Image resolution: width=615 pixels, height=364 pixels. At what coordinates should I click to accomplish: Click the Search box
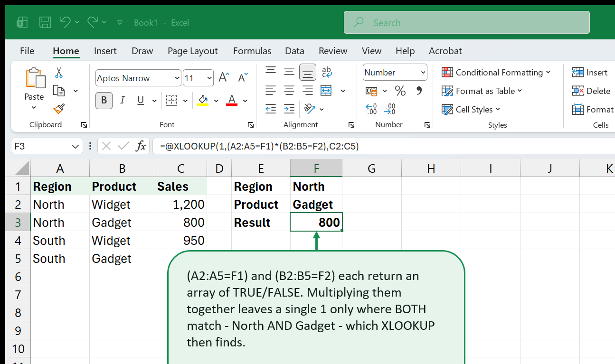click(x=467, y=22)
